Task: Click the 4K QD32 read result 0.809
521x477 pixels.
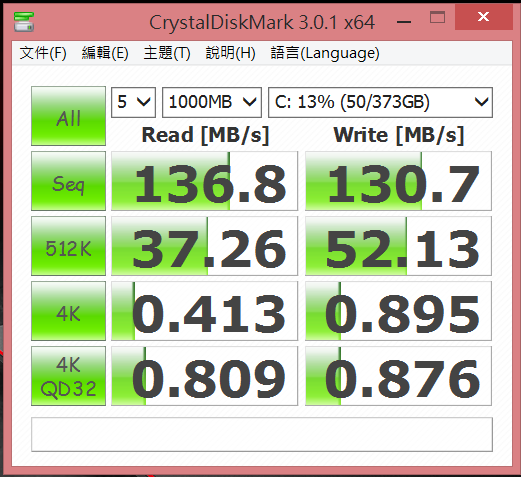Action: click(204, 376)
